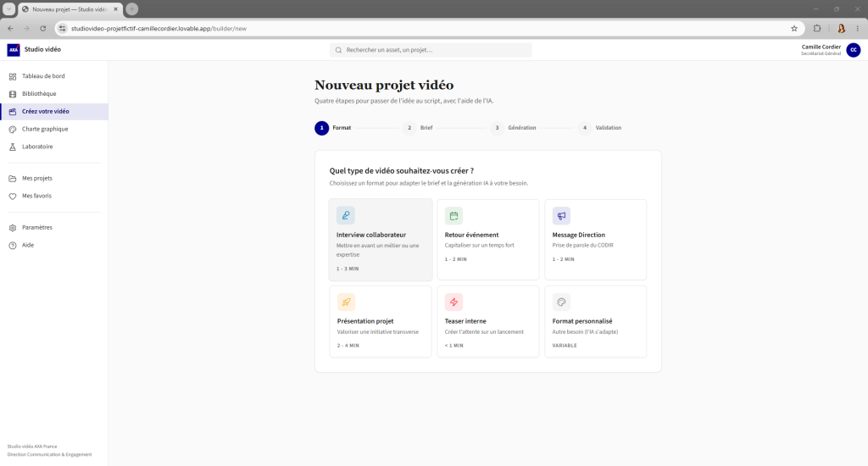Click the Mes favoris heart icon
This screenshot has width=868, height=466.
tap(13, 197)
